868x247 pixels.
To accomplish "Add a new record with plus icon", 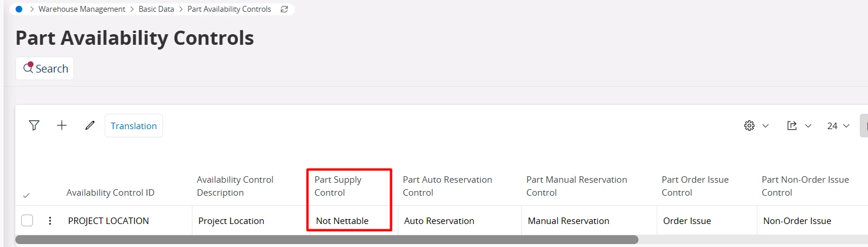I will [62, 126].
